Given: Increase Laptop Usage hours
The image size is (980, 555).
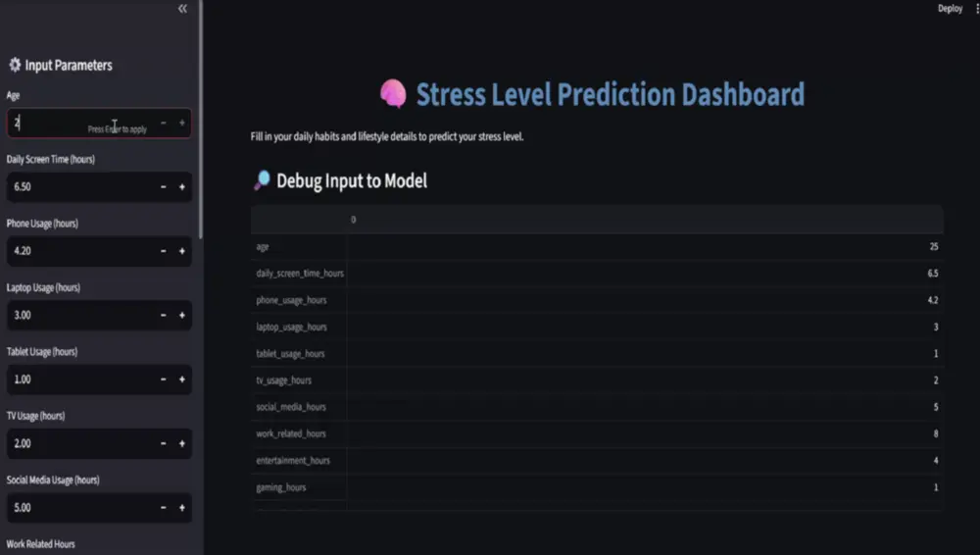Looking at the screenshot, I should (182, 316).
